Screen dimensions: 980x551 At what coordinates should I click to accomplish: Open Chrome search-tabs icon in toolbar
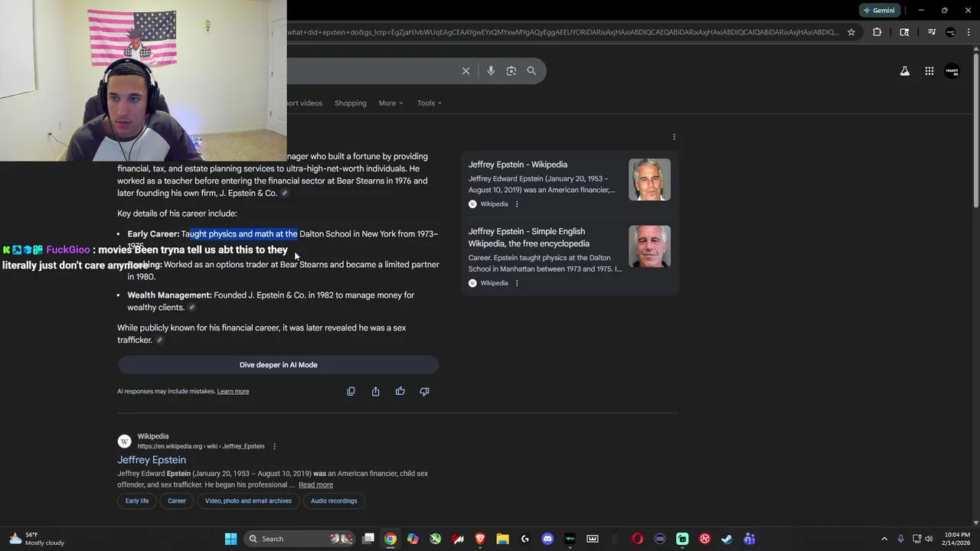904,32
